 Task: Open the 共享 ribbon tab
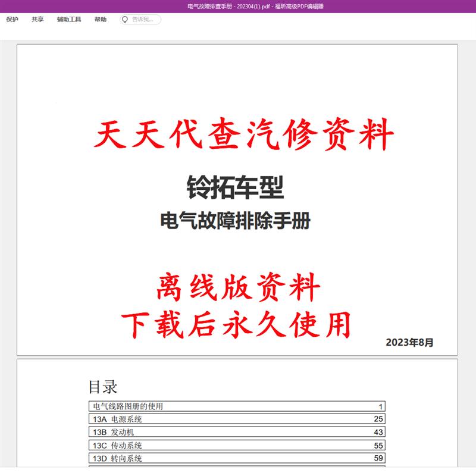[37, 20]
